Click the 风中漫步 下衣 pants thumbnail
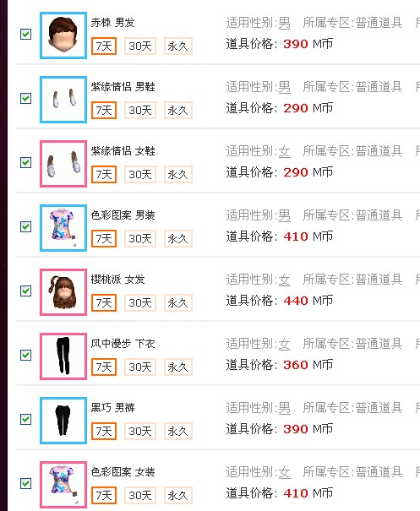The height and width of the screenshot is (511, 420). (x=63, y=356)
